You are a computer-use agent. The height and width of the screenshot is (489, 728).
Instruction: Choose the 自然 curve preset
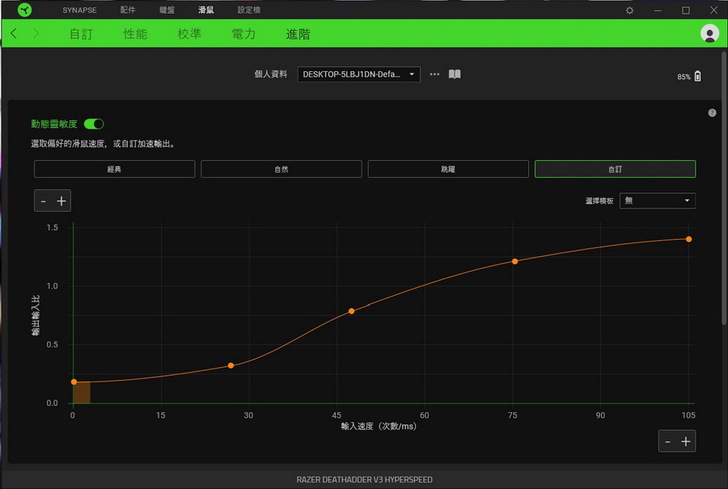coord(281,169)
